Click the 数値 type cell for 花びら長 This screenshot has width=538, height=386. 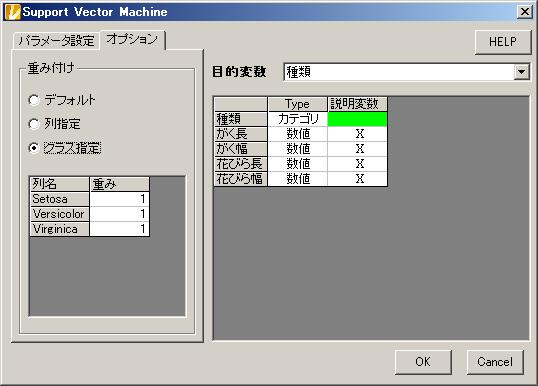[x=298, y=164]
